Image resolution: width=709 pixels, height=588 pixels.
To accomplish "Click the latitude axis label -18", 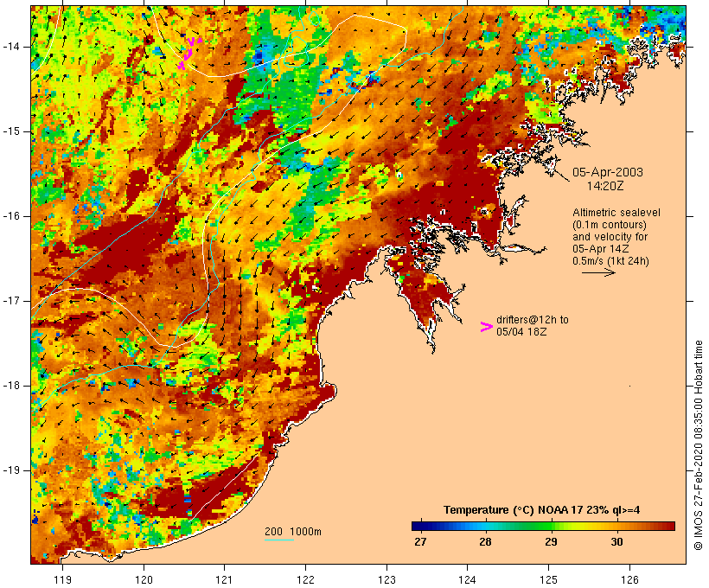I will pyautogui.click(x=10, y=386).
